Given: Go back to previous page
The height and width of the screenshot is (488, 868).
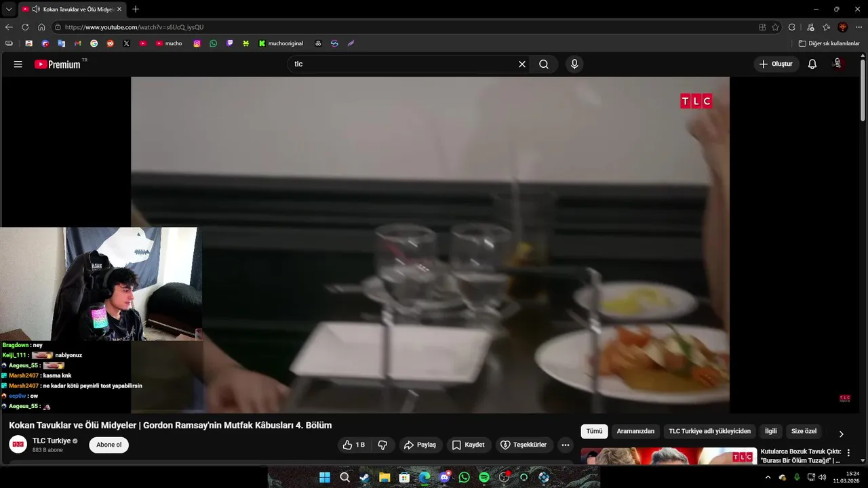Looking at the screenshot, I should click(x=9, y=27).
